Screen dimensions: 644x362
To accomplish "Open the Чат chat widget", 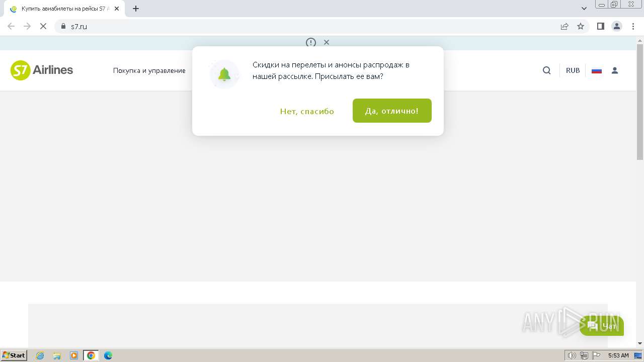I will tap(602, 326).
